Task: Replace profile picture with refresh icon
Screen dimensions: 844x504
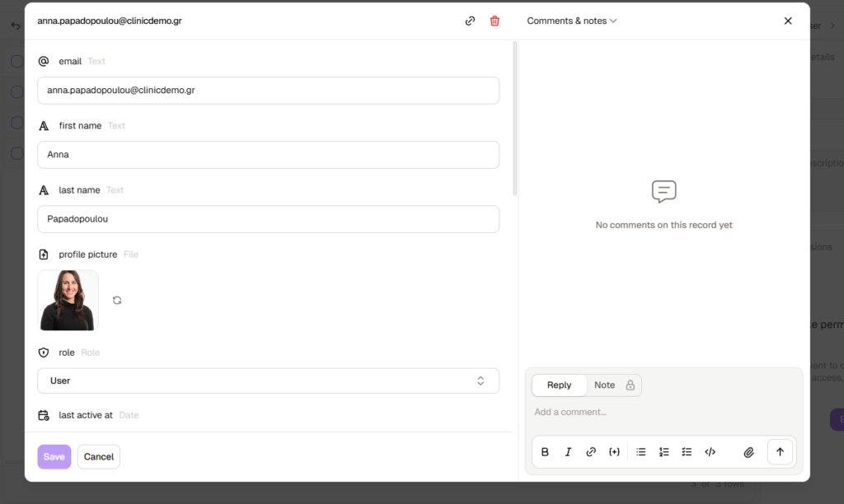Action: [x=117, y=301]
